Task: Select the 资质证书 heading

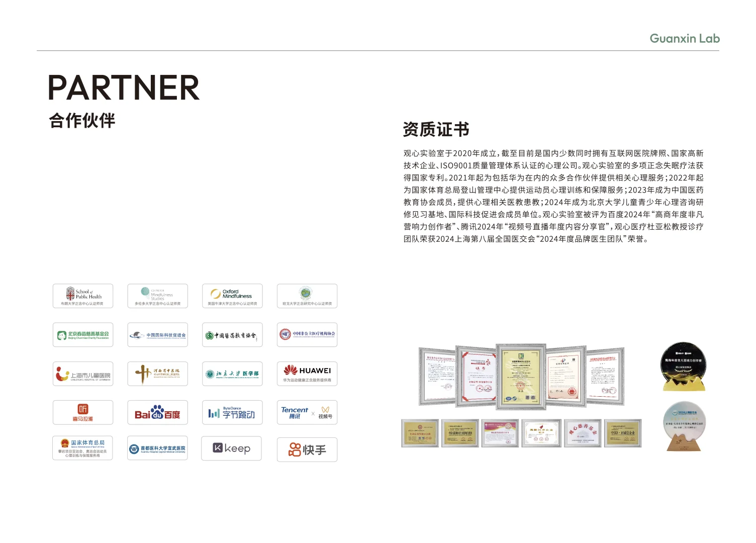Action: (436, 129)
